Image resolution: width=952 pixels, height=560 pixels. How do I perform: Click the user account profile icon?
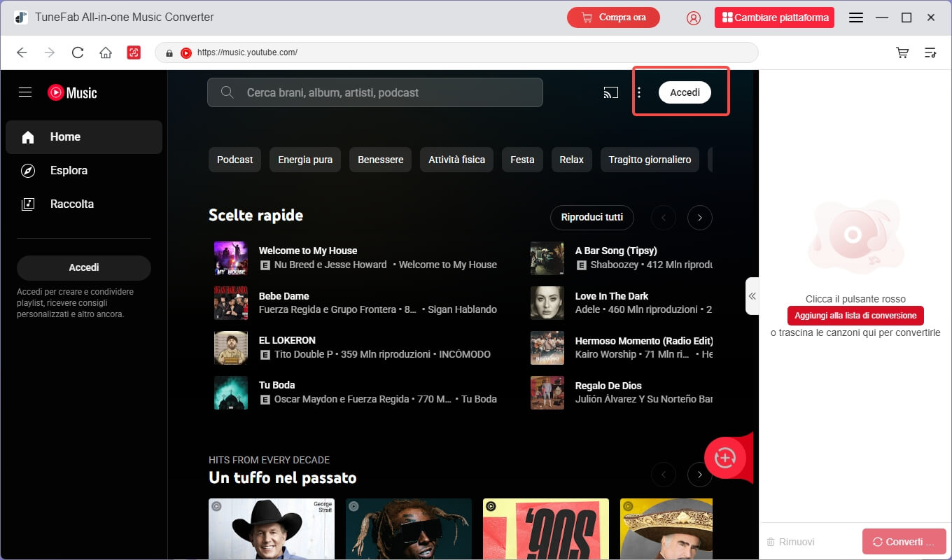[694, 17]
